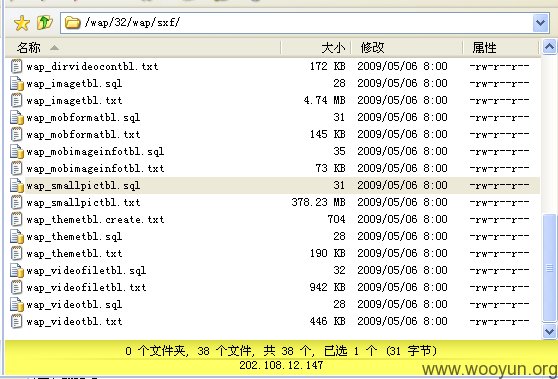
Task: Select file icon of wap_videotbl.sql
Action: click(16, 305)
